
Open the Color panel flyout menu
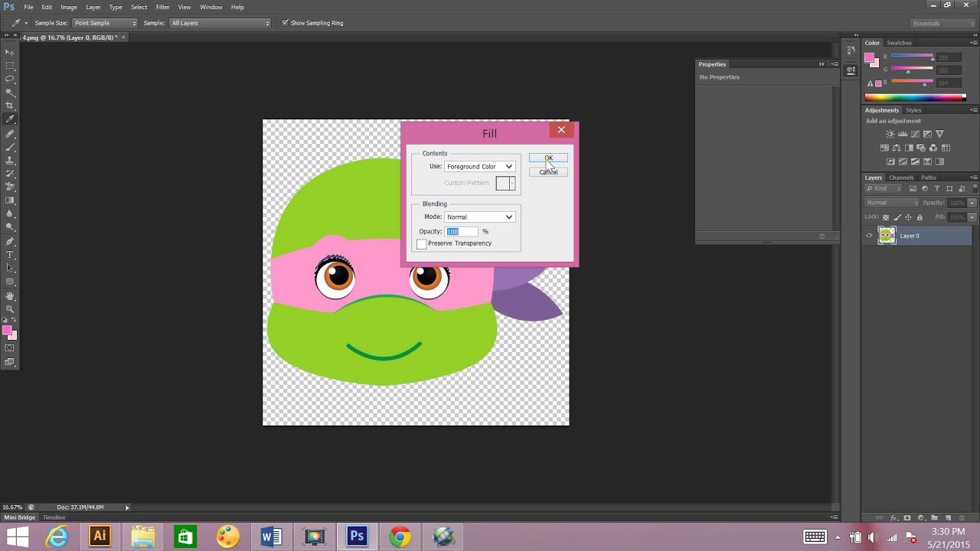pyautogui.click(x=974, y=43)
